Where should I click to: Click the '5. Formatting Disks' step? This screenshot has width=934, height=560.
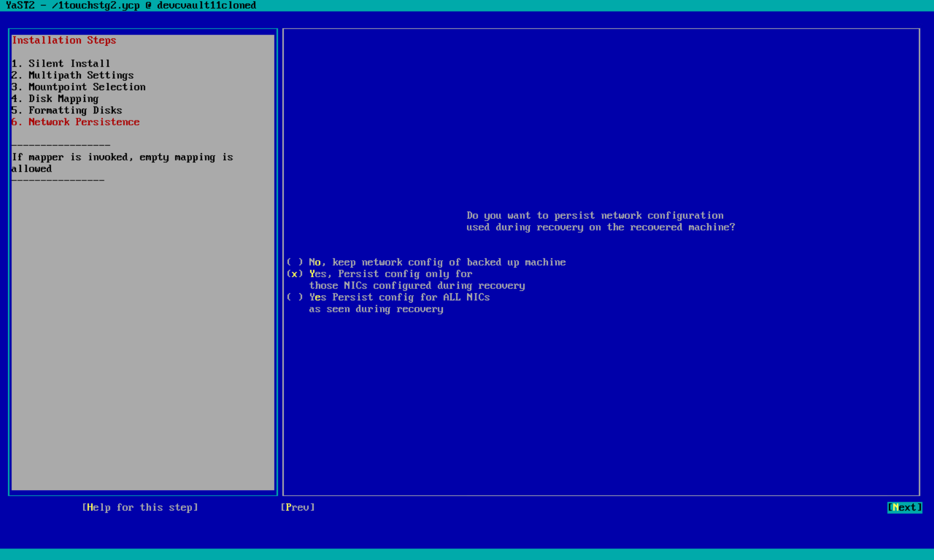(67, 110)
